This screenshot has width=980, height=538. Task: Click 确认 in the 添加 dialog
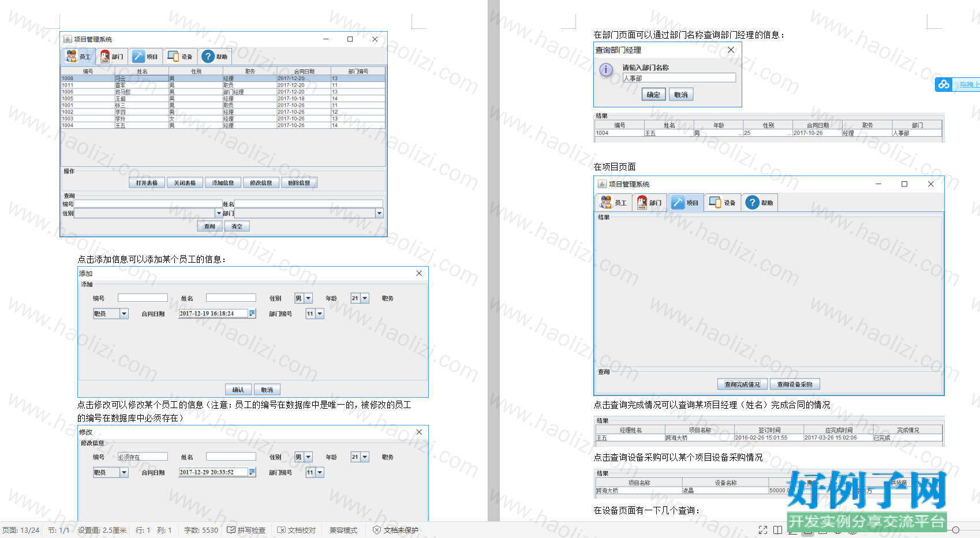[x=238, y=390]
